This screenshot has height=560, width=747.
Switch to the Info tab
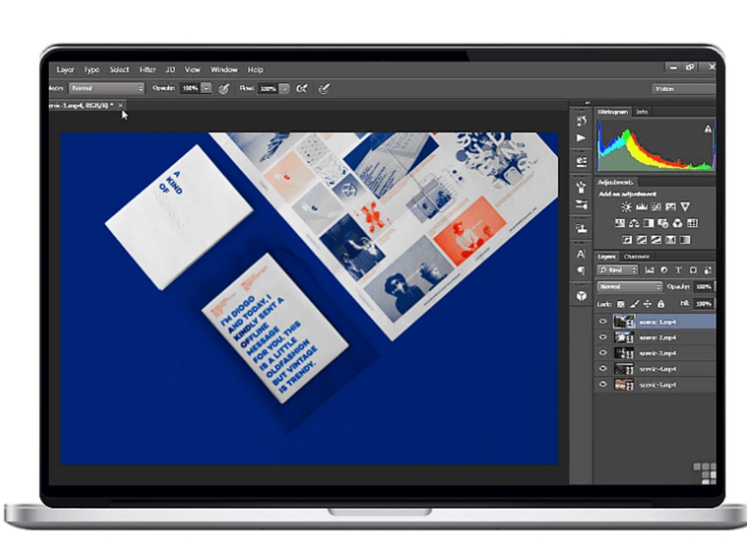642,112
